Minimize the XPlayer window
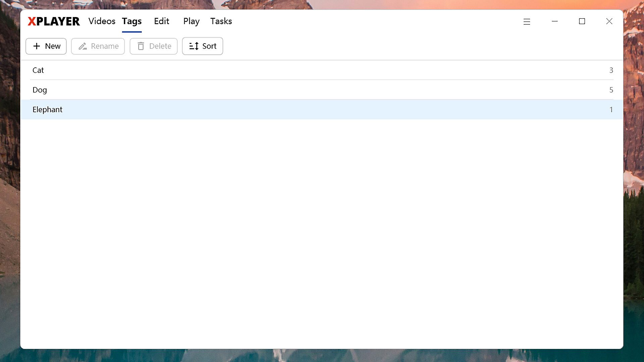 point(555,21)
